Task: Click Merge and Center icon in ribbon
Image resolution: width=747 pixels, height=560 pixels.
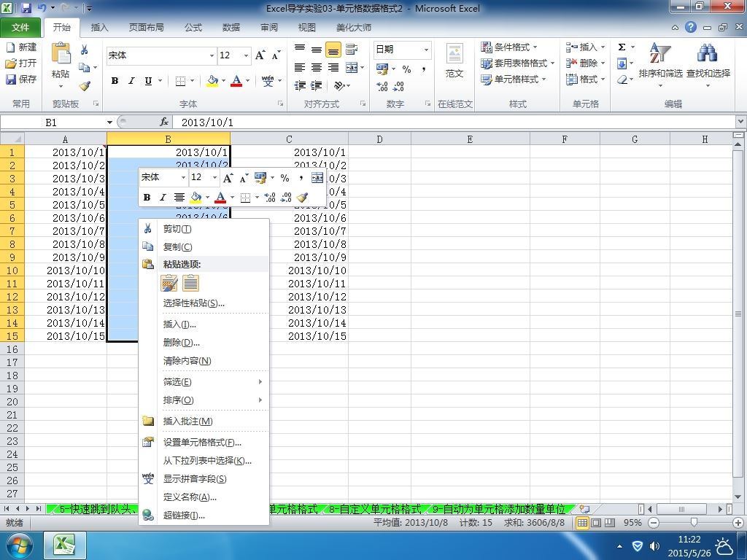Action: point(352,68)
